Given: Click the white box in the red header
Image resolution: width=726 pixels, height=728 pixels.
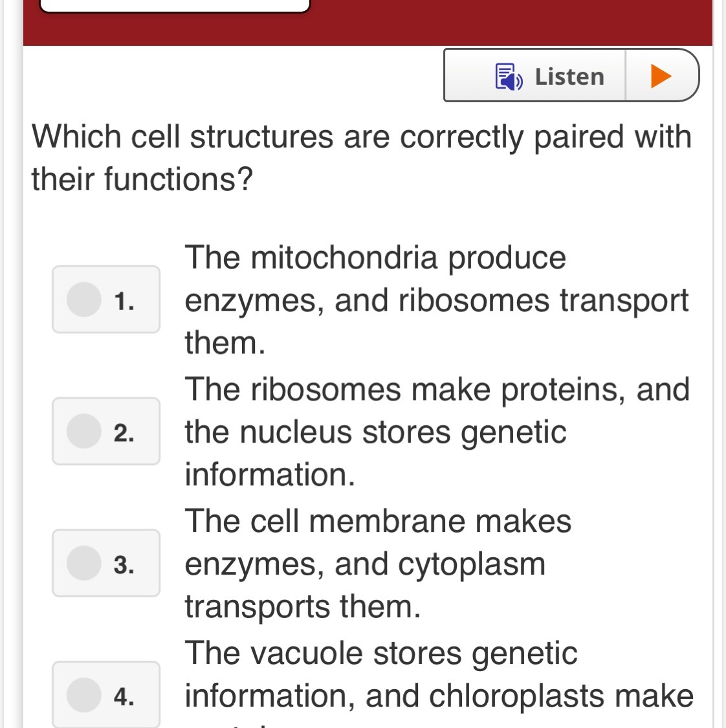Looking at the screenshot, I should [x=175, y=5].
